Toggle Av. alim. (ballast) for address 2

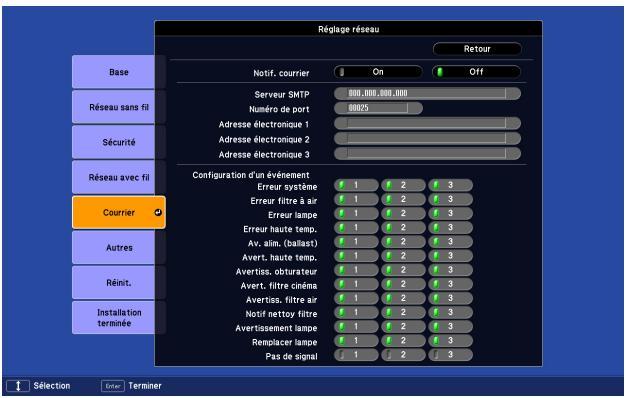(x=403, y=242)
